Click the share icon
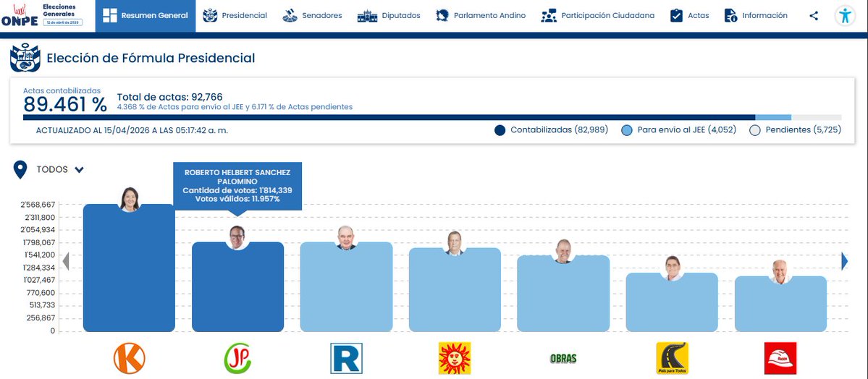The width and height of the screenshot is (868, 379). coord(813,16)
